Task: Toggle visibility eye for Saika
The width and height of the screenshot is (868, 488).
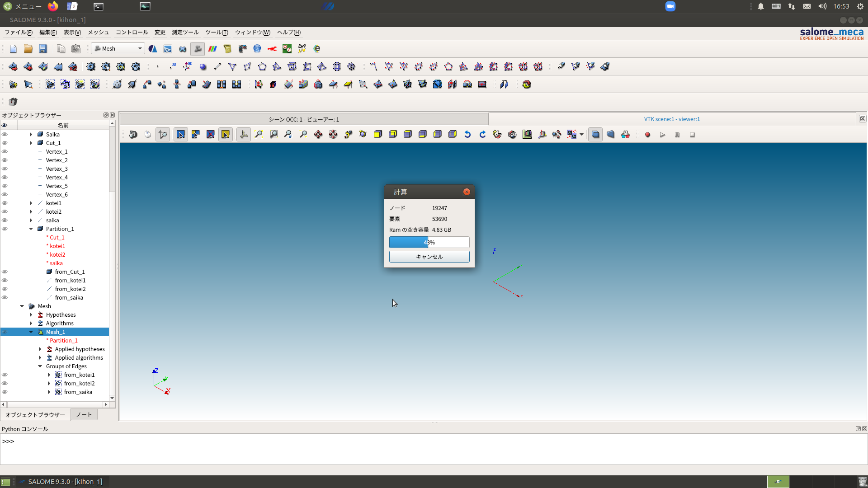Action: (5, 135)
